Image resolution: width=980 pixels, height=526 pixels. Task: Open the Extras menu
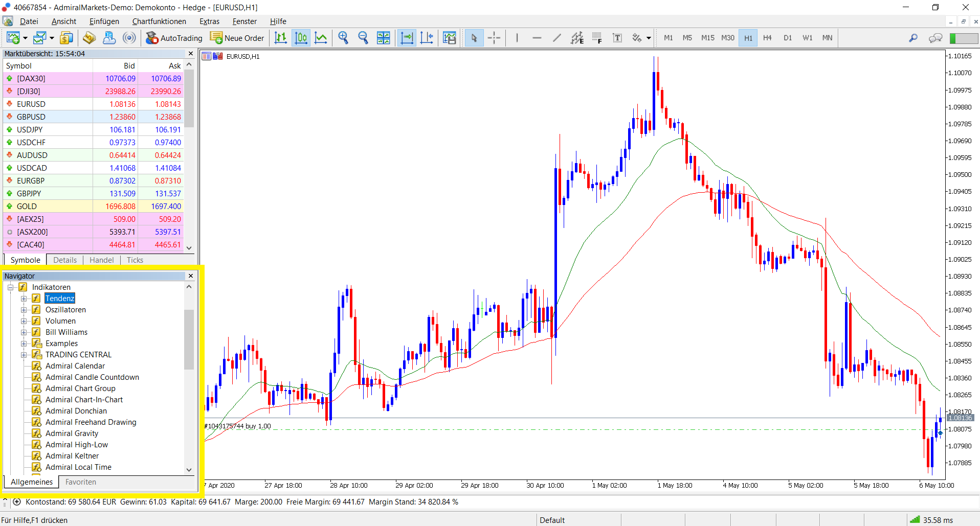(209, 21)
